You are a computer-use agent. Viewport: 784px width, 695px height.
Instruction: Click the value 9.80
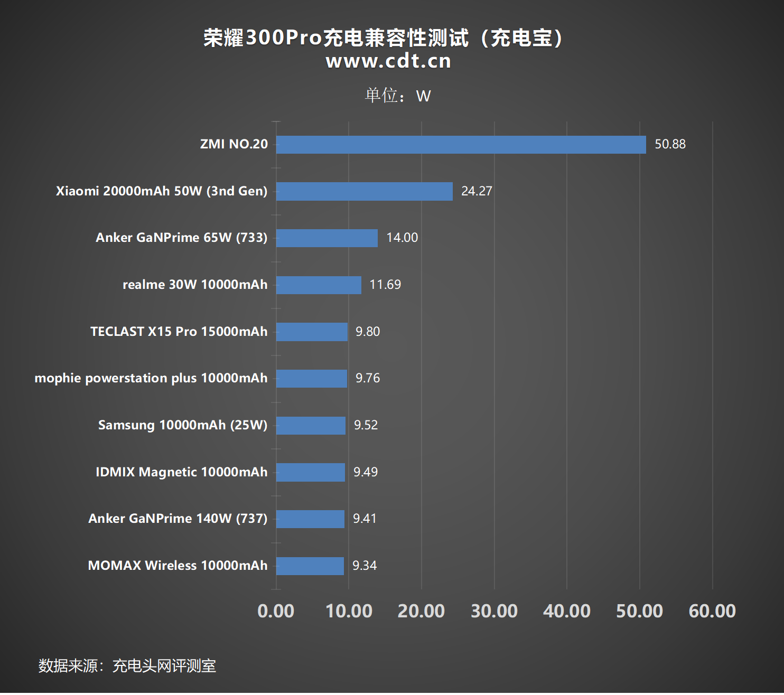368,332
